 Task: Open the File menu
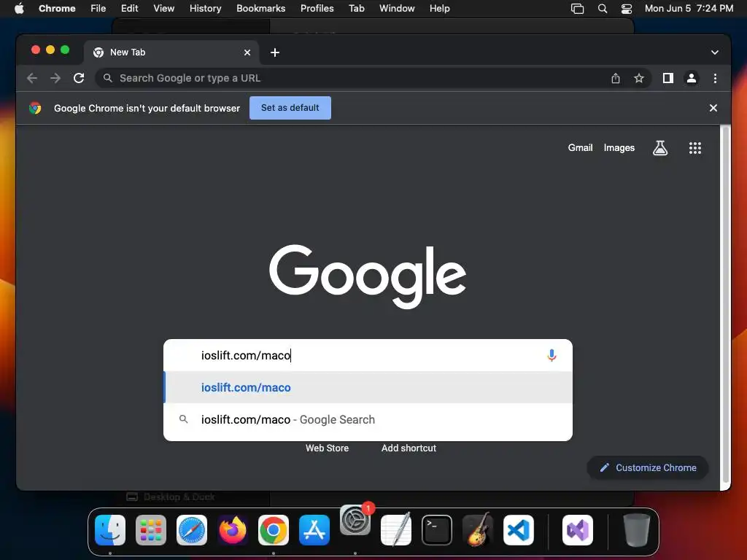pyautogui.click(x=98, y=9)
